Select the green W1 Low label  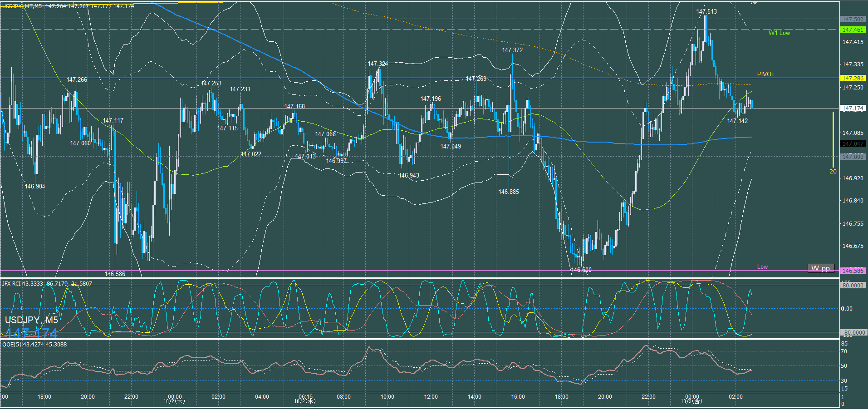pos(779,33)
